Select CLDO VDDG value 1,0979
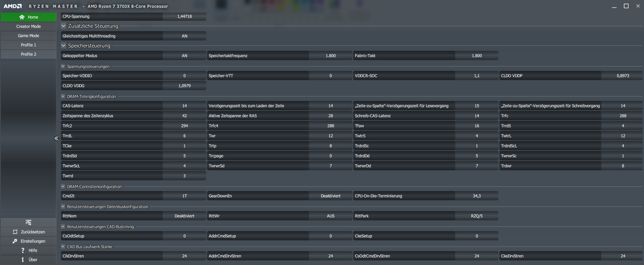644x265 pixels. [184, 86]
